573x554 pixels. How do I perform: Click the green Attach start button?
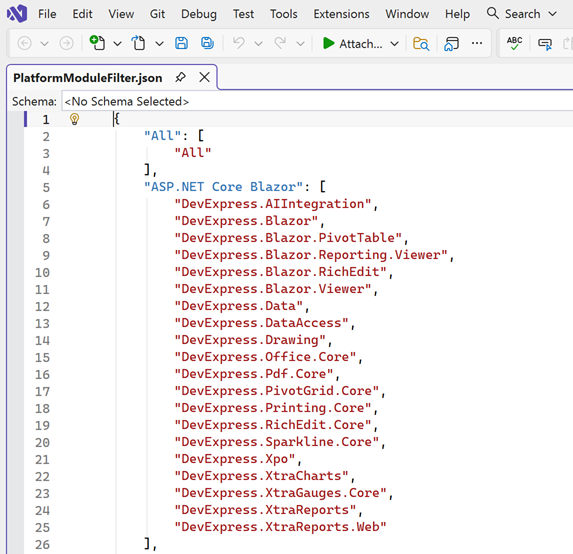352,43
